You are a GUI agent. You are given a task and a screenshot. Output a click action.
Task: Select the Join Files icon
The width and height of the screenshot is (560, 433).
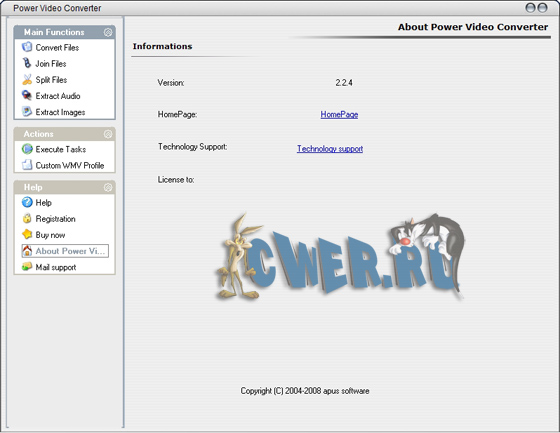27,63
